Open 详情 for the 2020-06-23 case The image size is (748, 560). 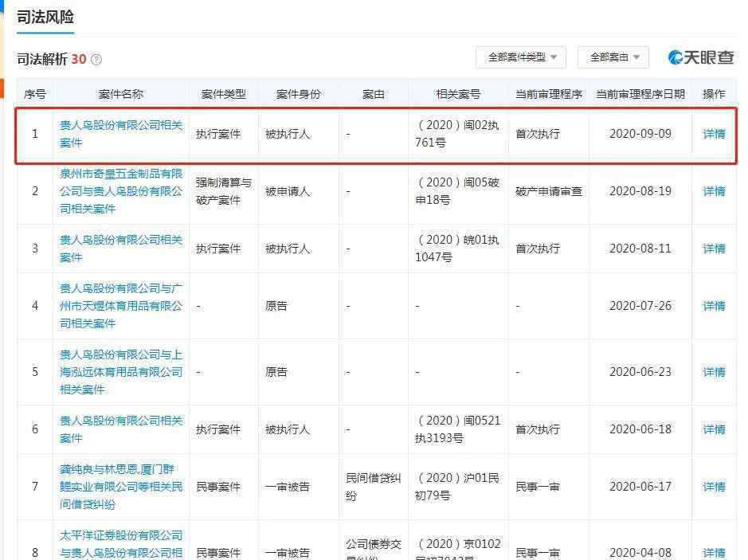[714, 372]
